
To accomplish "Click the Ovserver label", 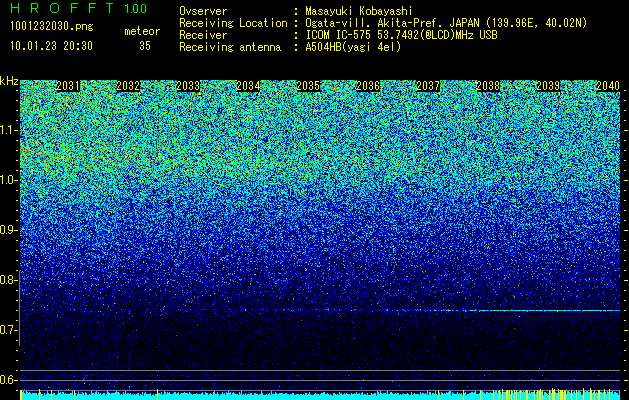I will (x=203, y=11).
